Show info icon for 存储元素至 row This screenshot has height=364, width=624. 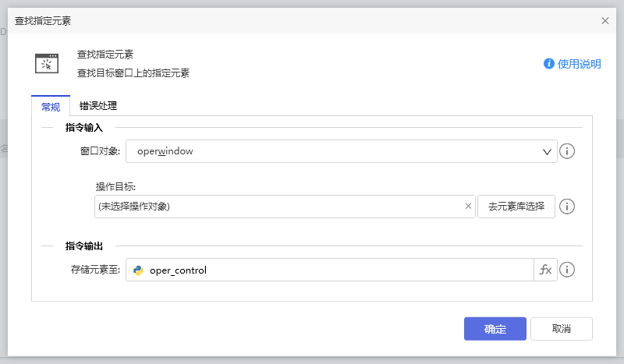(x=568, y=270)
